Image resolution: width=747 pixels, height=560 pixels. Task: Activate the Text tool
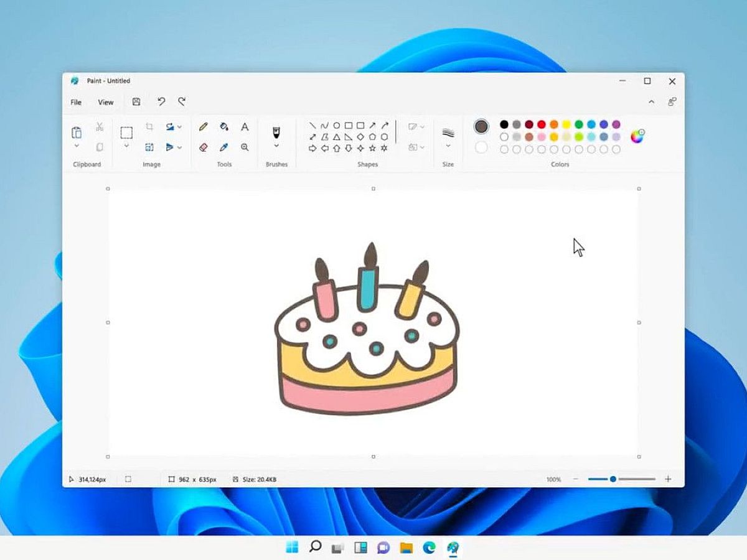click(245, 127)
